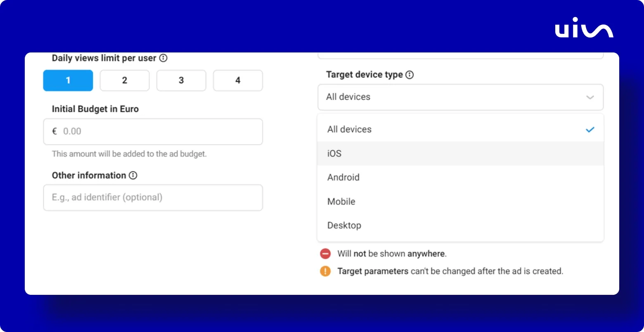This screenshot has width=644, height=332.
Task: Focus the Initial Budget amount field
Action: [x=153, y=132]
